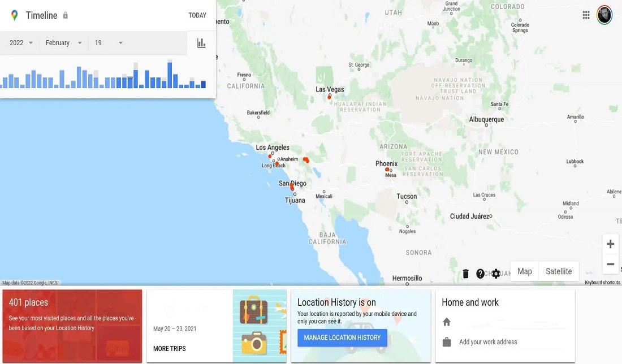Open the help question mark icon
622x364 pixels.
[x=481, y=274]
